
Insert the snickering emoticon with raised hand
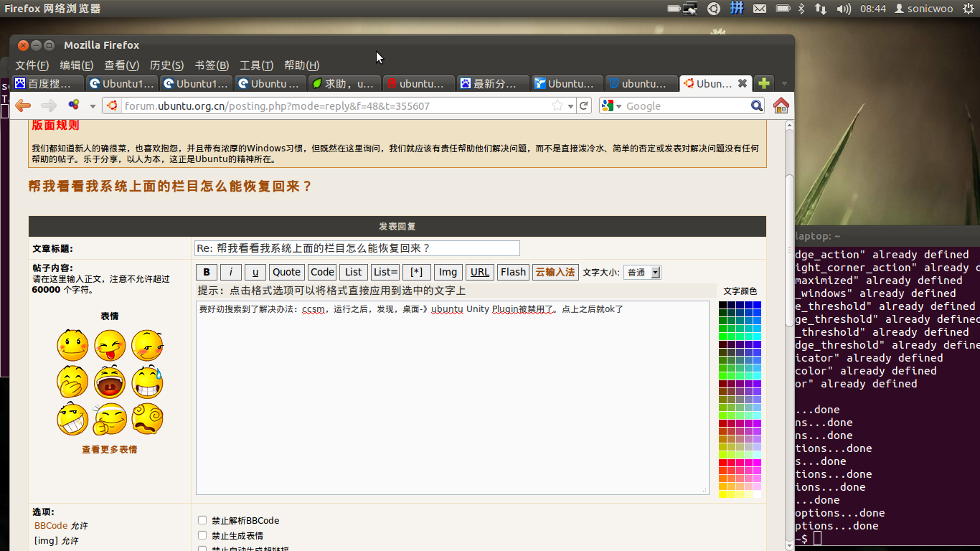[x=110, y=420]
